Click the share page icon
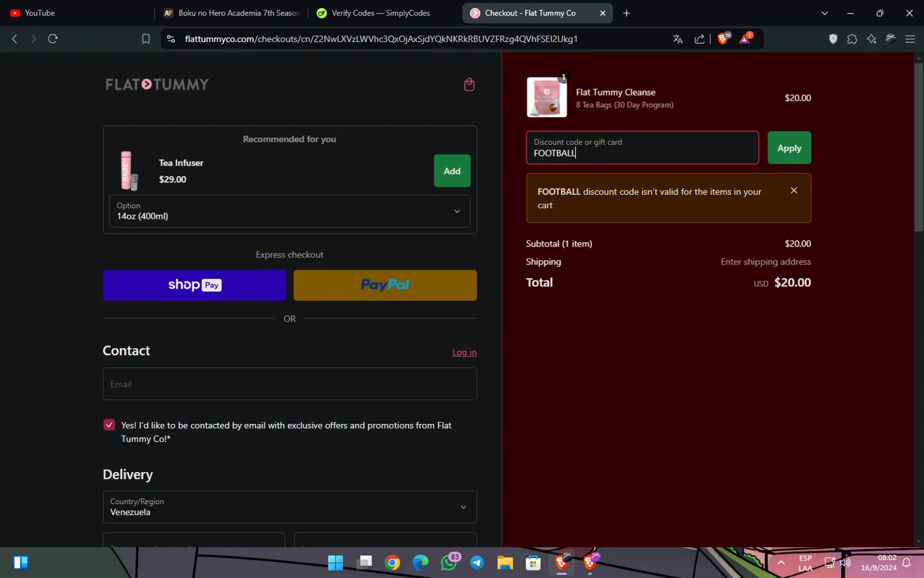This screenshot has width=924, height=578. pos(699,39)
